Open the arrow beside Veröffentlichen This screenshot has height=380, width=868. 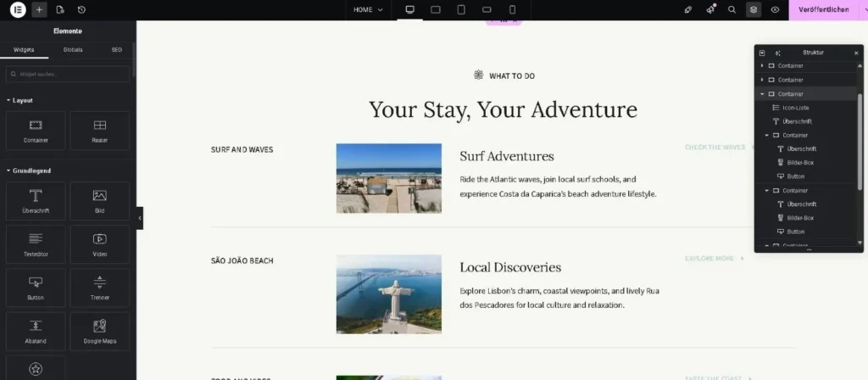point(865,9)
